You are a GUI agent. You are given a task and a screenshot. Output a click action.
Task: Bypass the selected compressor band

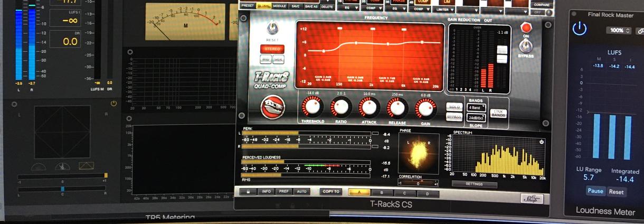pyautogui.click(x=453, y=116)
